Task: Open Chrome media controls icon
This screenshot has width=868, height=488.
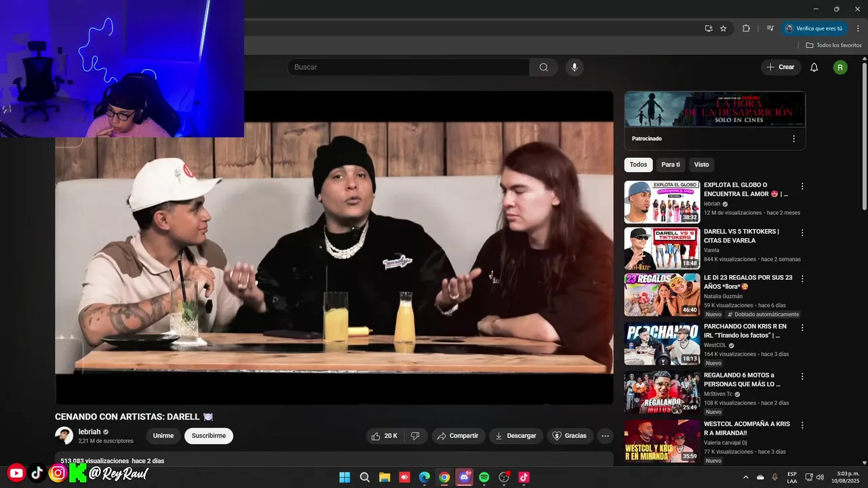Action: click(770, 28)
